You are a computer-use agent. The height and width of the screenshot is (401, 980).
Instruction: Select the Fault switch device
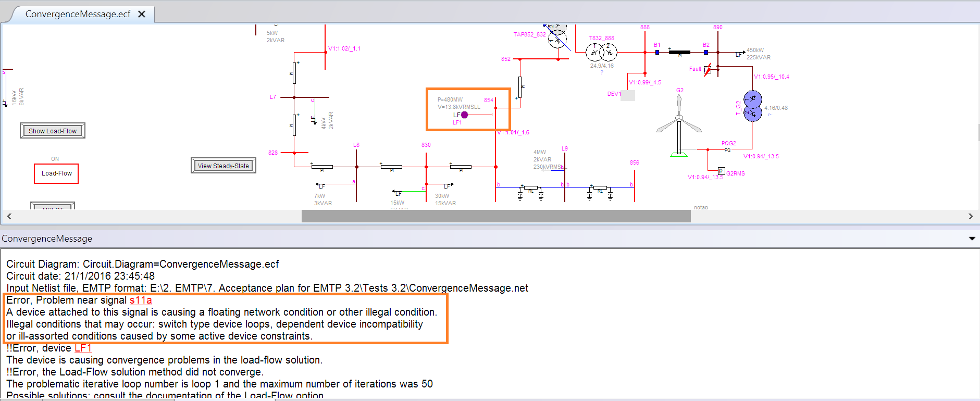707,69
